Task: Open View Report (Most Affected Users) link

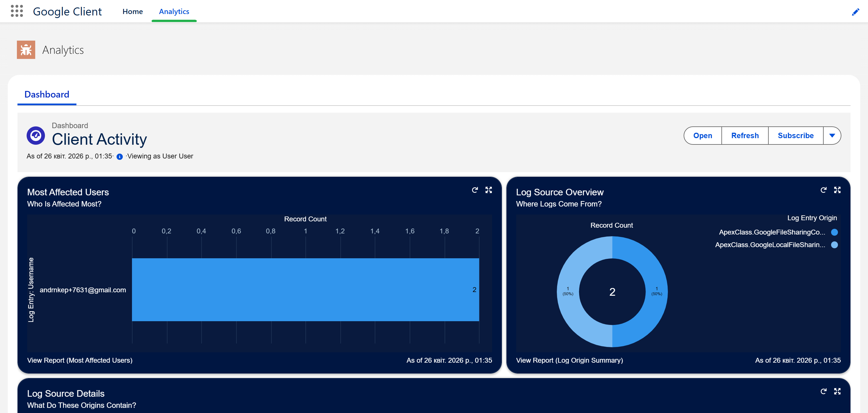Action: pyautogui.click(x=80, y=360)
